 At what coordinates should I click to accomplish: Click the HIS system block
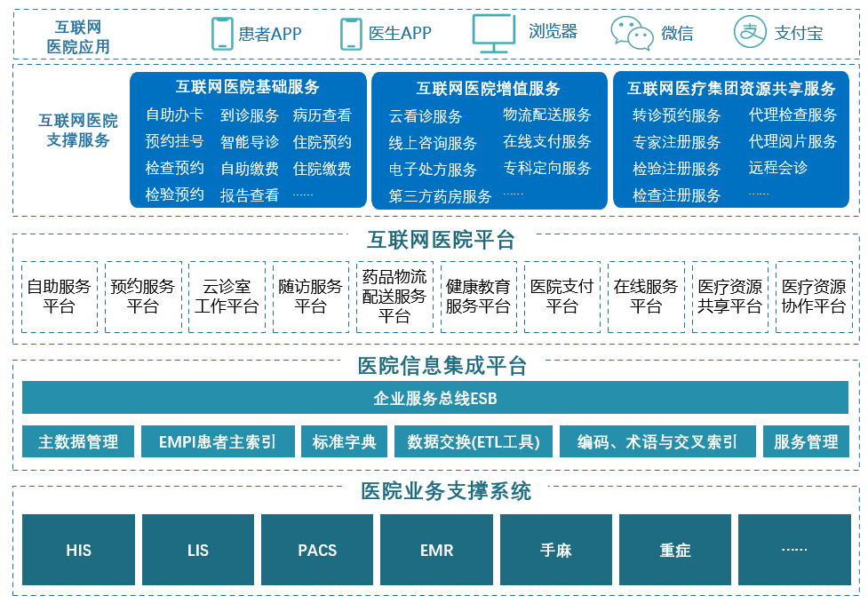tap(78, 550)
